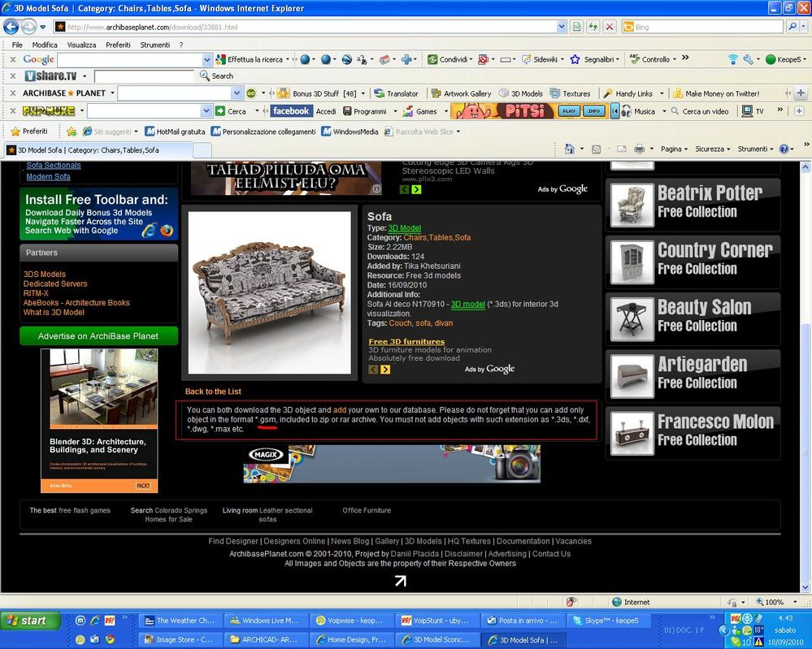Image resolution: width=812 pixels, height=649 pixels.
Task: Stop page loading with the red X
Action: (610, 26)
